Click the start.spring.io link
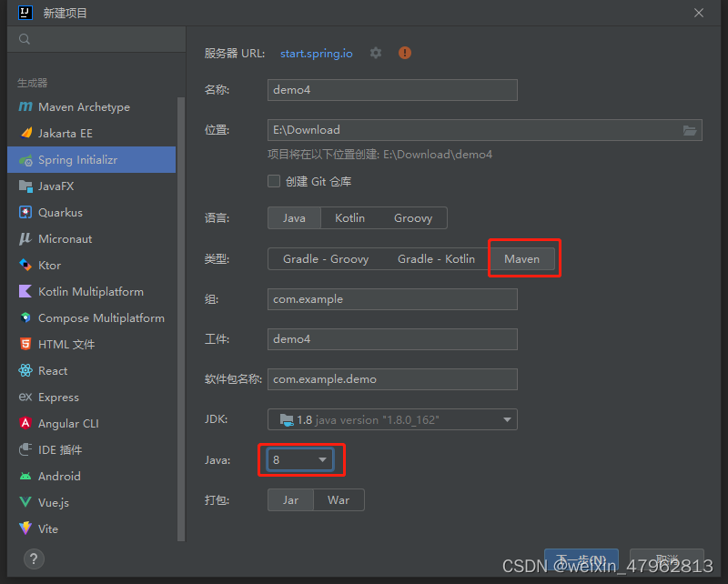The height and width of the screenshot is (584, 728). point(316,53)
